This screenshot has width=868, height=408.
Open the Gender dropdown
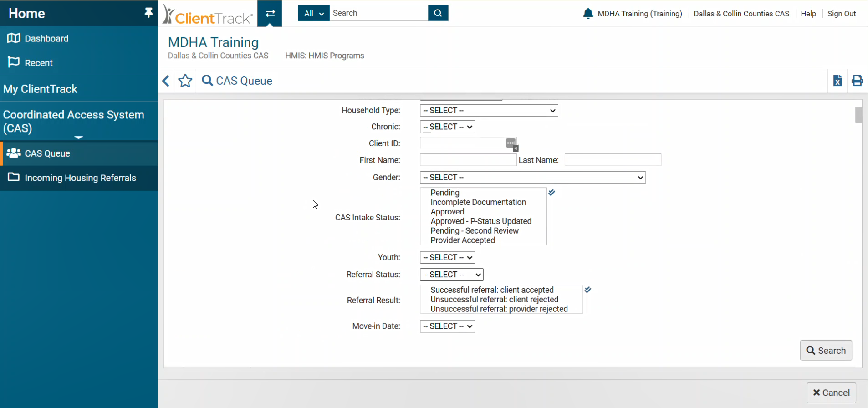(x=532, y=178)
